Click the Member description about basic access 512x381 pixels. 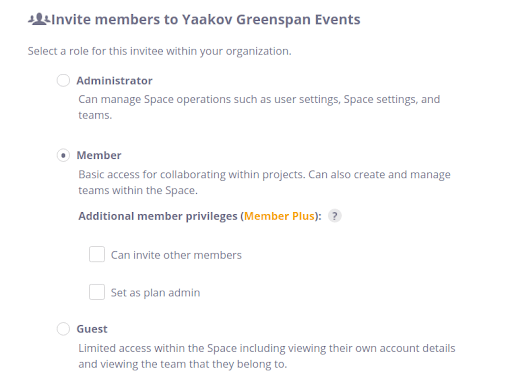pos(264,182)
